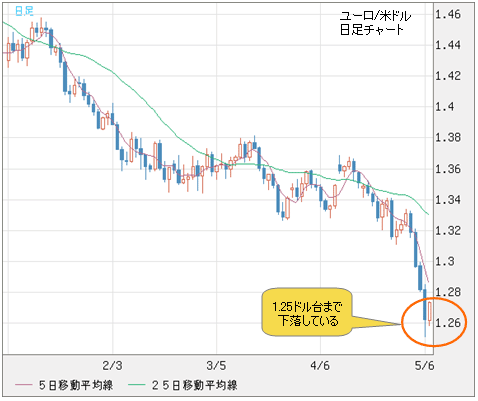Select the 25日移動平均線 legend entry

(183, 385)
